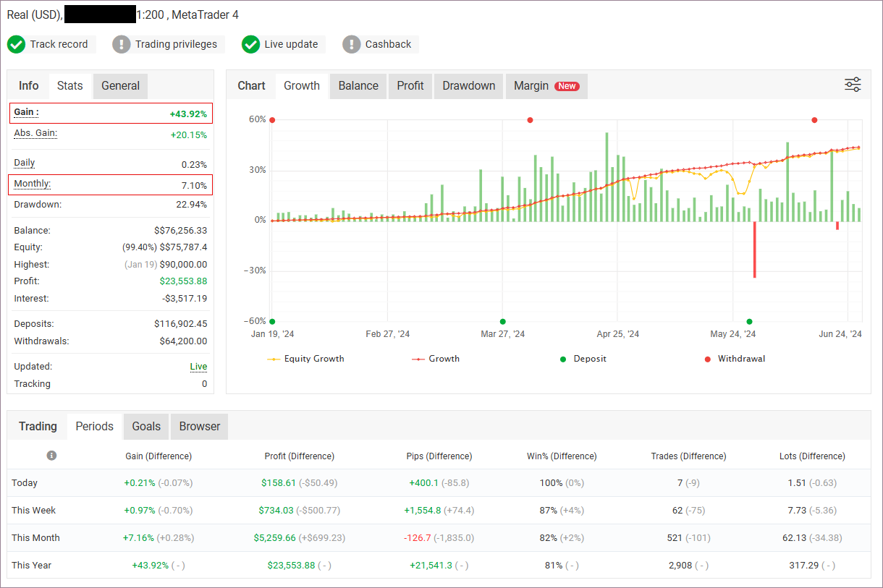Viewport: 883px width, 588px height.
Task: Click the Trading privileges label
Action: pyautogui.click(x=176, y=44)
